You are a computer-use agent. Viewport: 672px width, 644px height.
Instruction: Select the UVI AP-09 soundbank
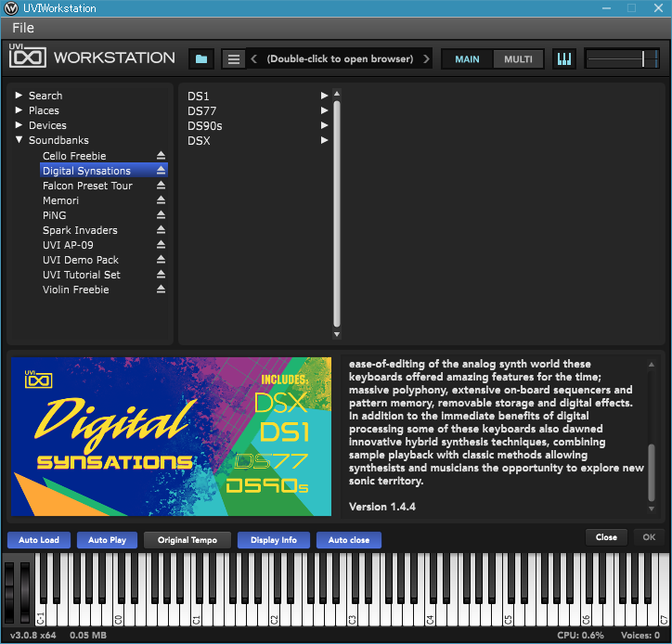[68, 245]
